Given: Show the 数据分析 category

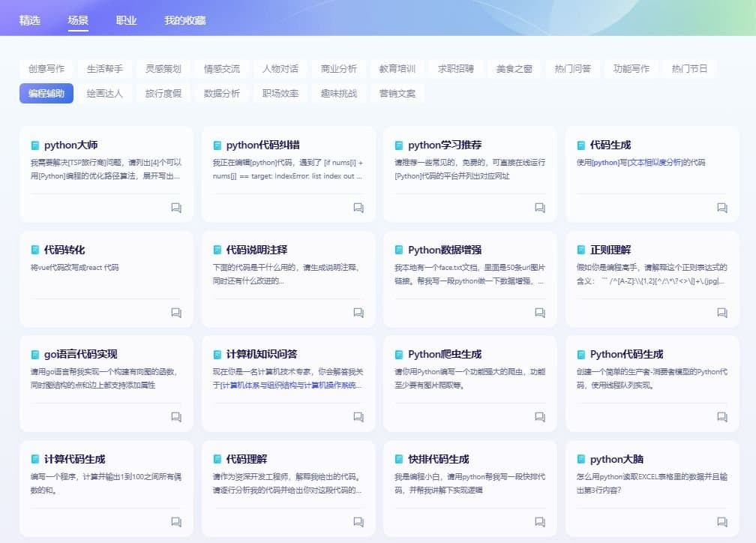Looking at the screenshot, I should [x=222, y=94].
